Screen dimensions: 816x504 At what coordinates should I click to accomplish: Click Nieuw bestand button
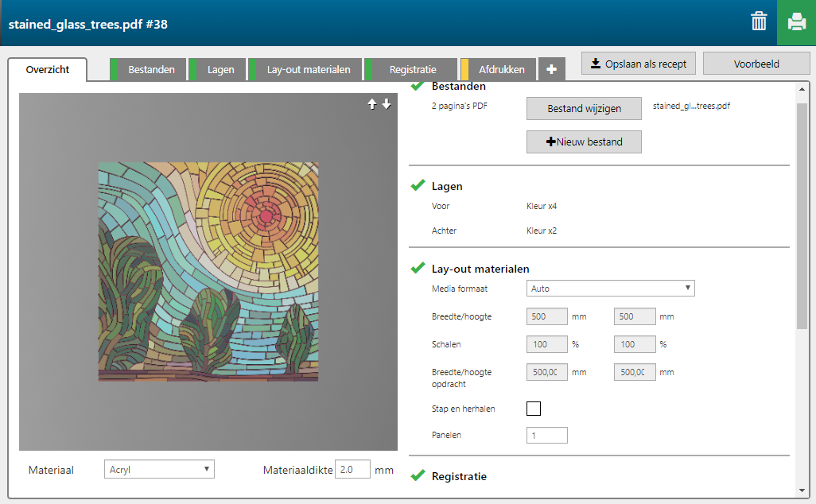point(584,142)
